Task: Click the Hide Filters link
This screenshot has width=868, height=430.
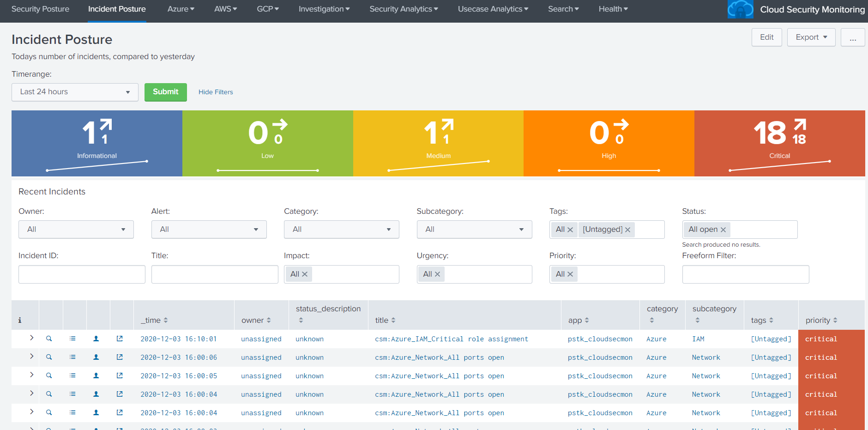Action: (x=216, y=92)
